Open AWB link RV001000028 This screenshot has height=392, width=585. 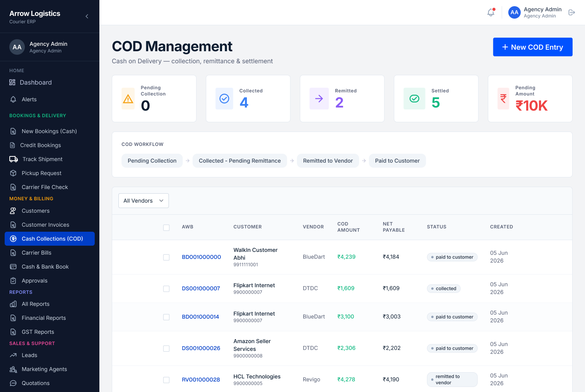[201, 380]
